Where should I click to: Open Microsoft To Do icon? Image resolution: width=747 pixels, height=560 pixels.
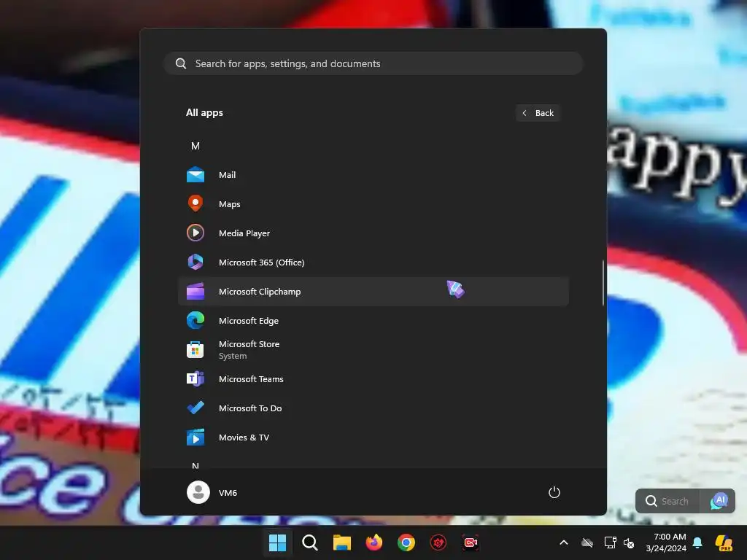pyautogui.click(x=196, y=408)
